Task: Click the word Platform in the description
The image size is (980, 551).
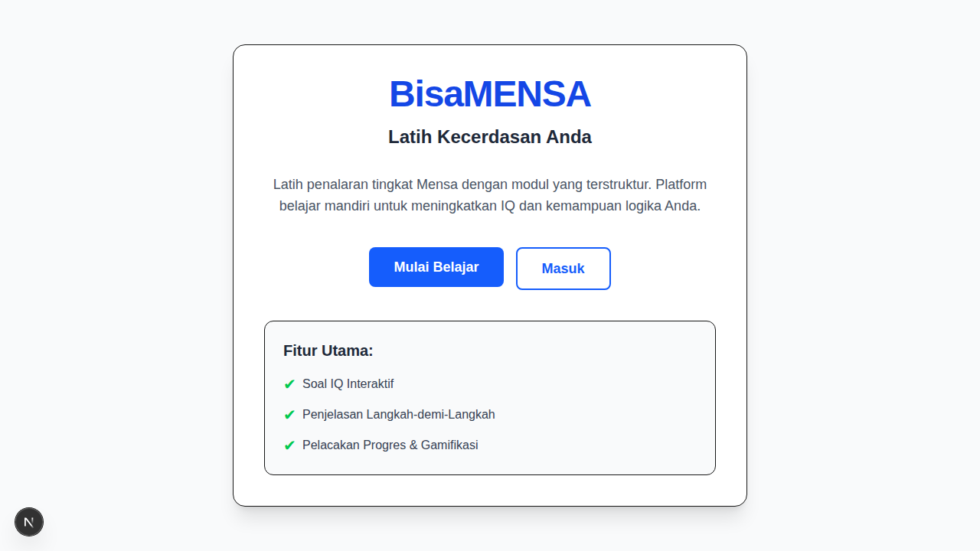Action: coord(681,184)
